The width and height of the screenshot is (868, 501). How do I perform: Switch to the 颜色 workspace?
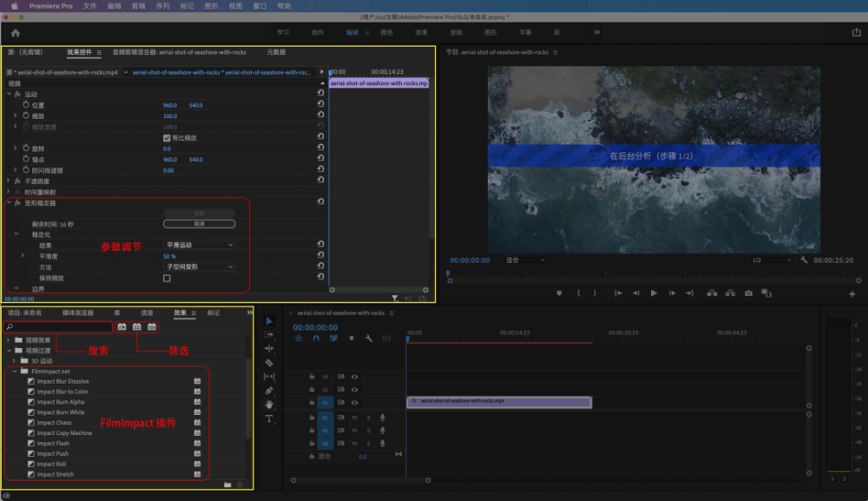(x=387, y=33)
